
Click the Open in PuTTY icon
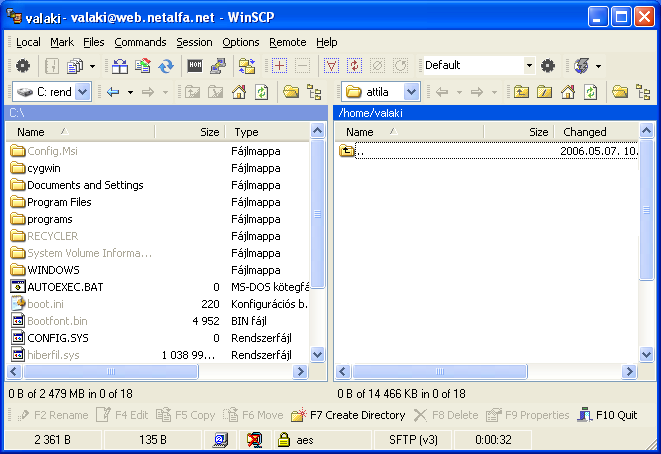click(218, 66)
